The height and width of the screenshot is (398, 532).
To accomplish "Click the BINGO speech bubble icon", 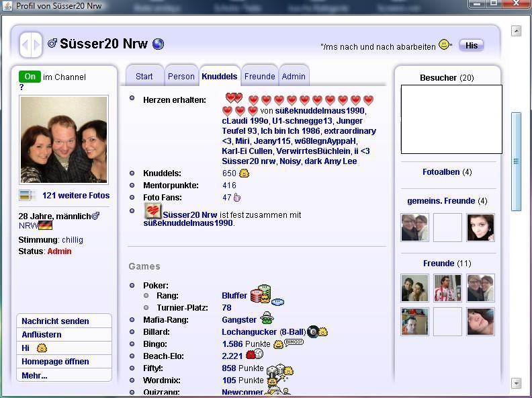I will (x=294, y=342).
